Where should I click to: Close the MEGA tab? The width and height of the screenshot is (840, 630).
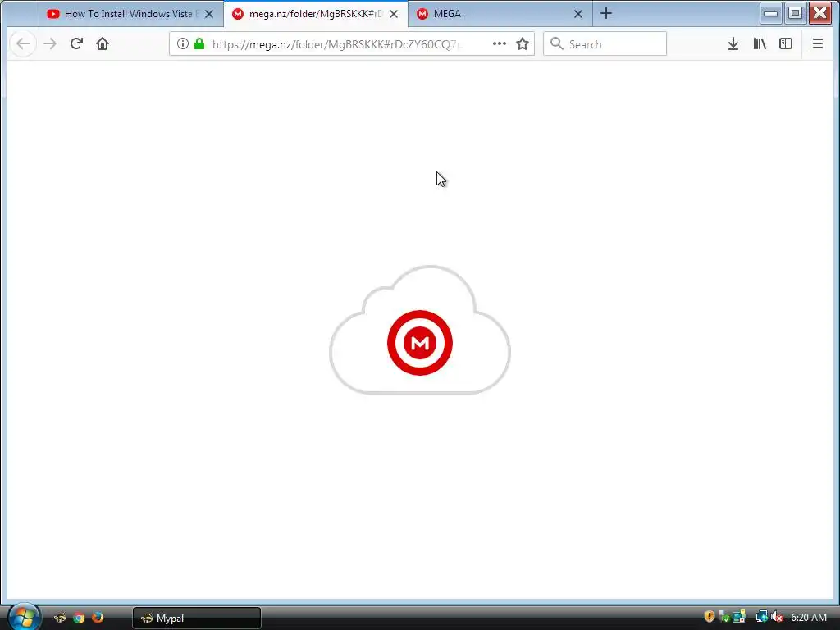point(578,14)
